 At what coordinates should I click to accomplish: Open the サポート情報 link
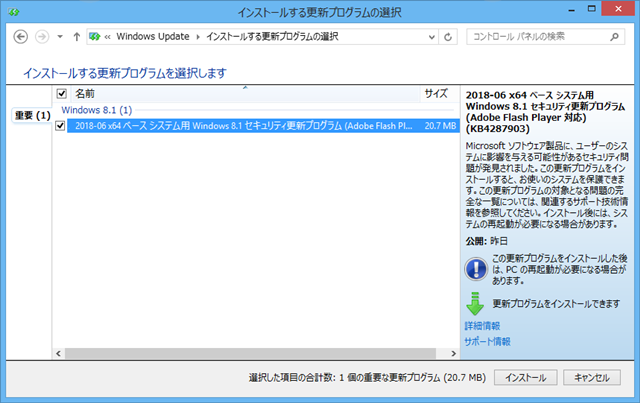point(487,341)
